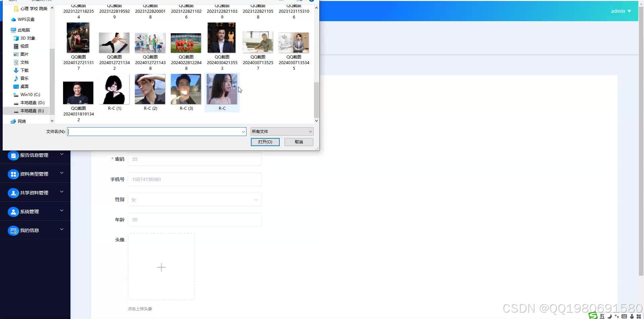Screen dimensions: 644x319
Task: Open 桌面 folder in tree
Action: pyautogui.click(x=21, y=87)
